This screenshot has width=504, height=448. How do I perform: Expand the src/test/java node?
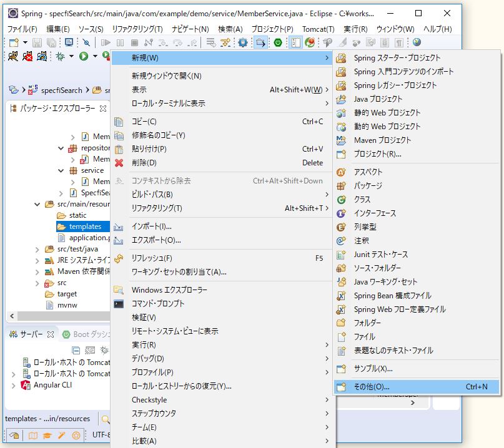[37, 250]
